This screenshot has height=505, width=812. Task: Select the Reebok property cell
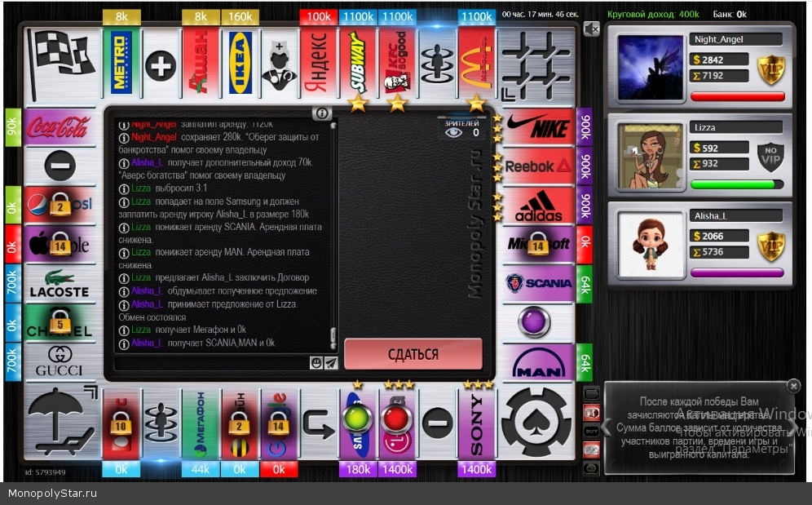(x=539, y=166)
